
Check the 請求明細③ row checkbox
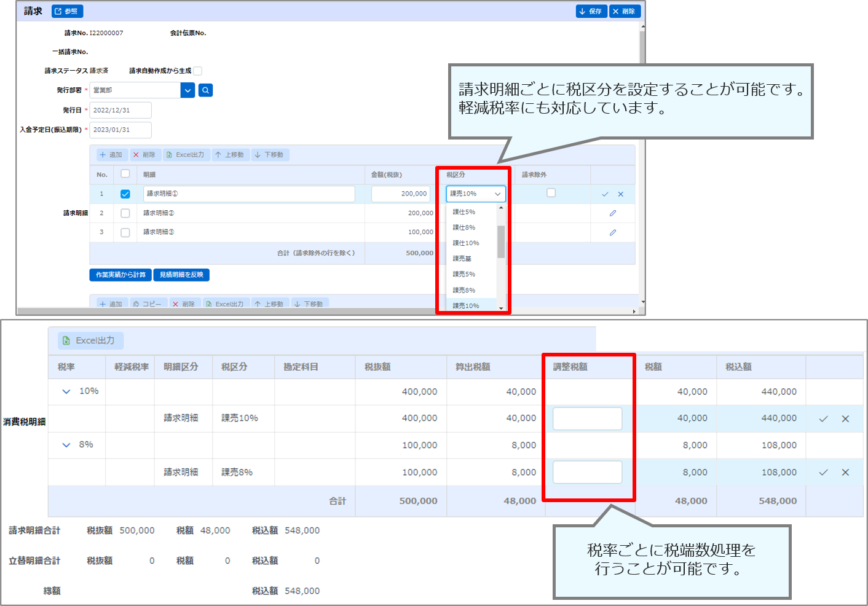(x=125, y=232)
